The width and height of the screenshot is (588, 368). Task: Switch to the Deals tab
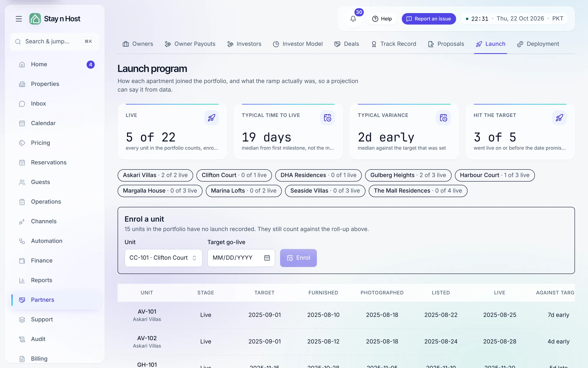tap(346, 44)
